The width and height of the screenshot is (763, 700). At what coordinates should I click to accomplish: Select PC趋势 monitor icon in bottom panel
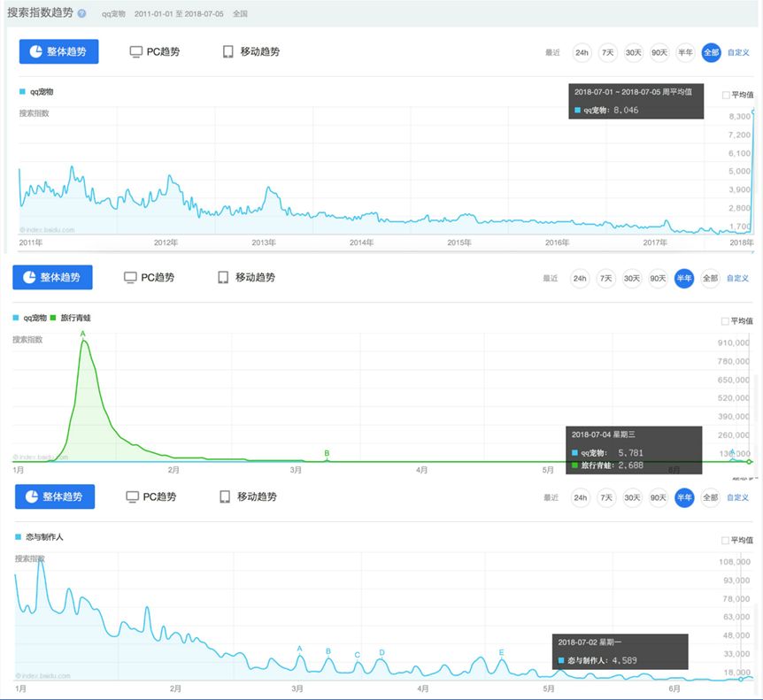(133, 496)
